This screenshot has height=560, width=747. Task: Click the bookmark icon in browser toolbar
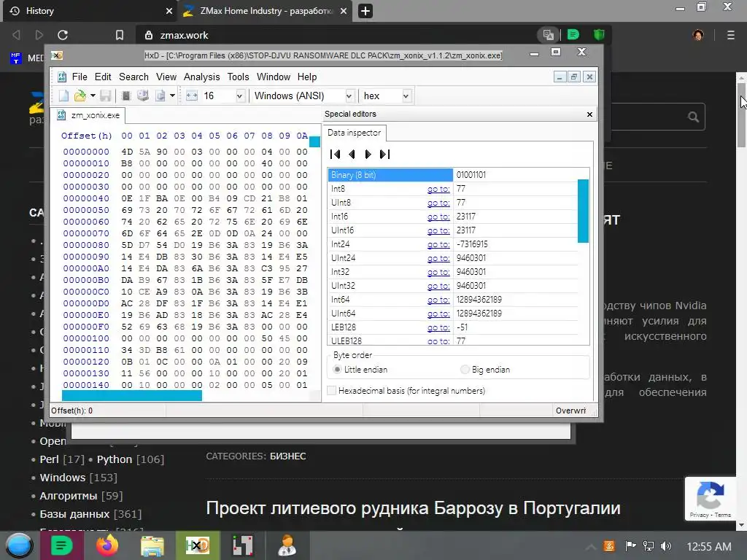point(120,35)
